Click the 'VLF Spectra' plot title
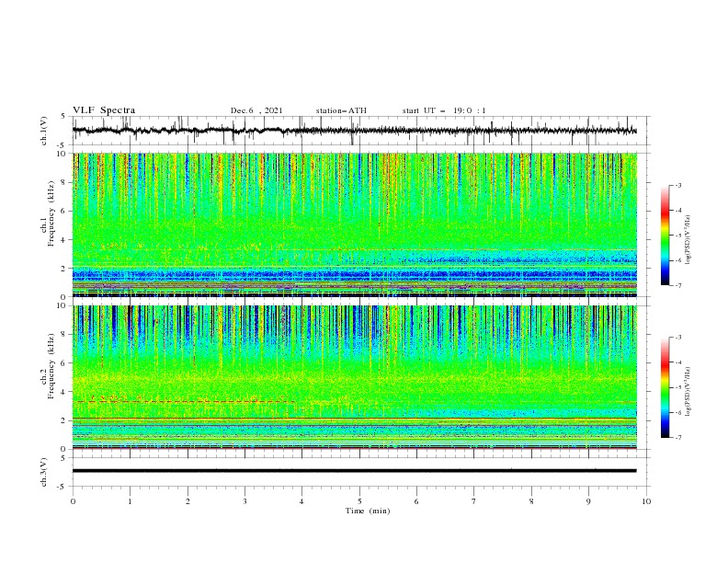 [x=104, y=110]
